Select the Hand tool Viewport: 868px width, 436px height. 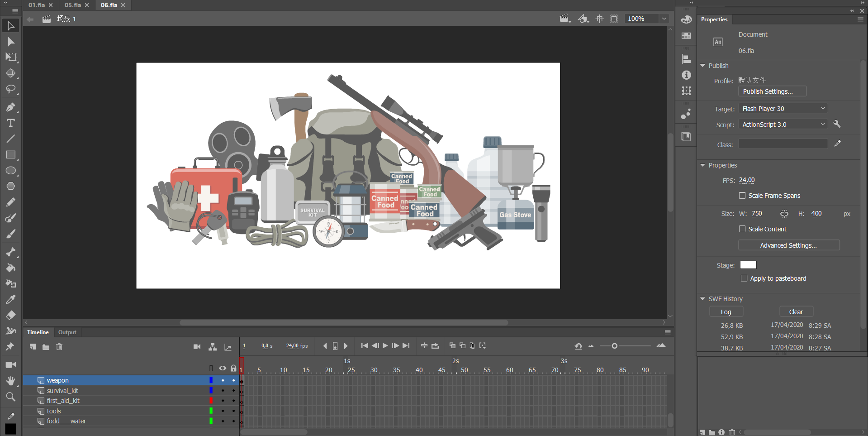[x=10, y=381]
